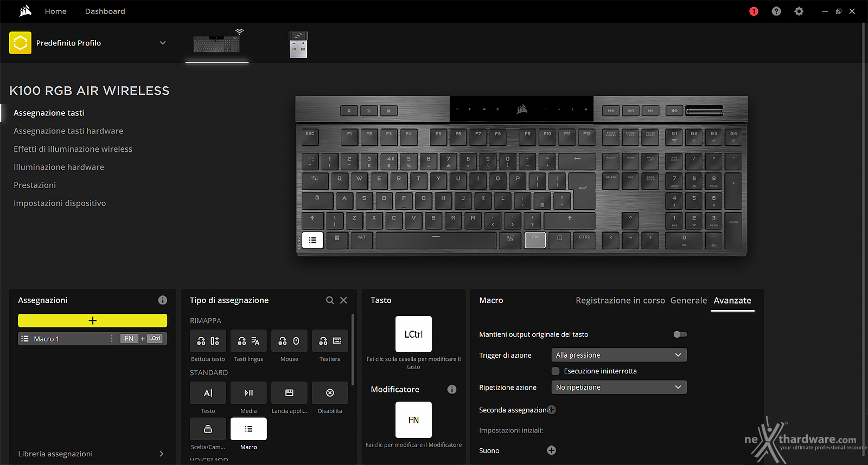
Task: Open Illuminazione hardware section
Action: pos(59,167)
